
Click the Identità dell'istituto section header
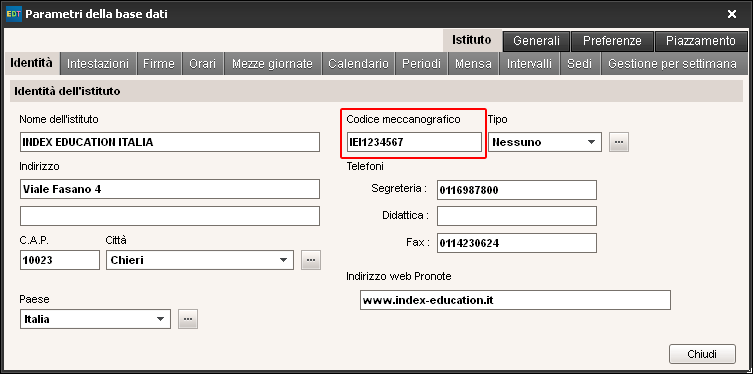point(376,91)
